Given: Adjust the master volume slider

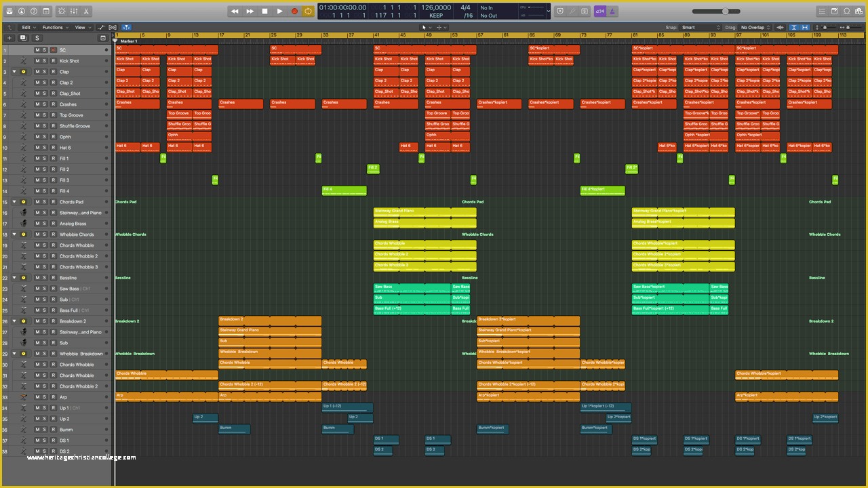Looking at the screenshot, I should [715, 12].
